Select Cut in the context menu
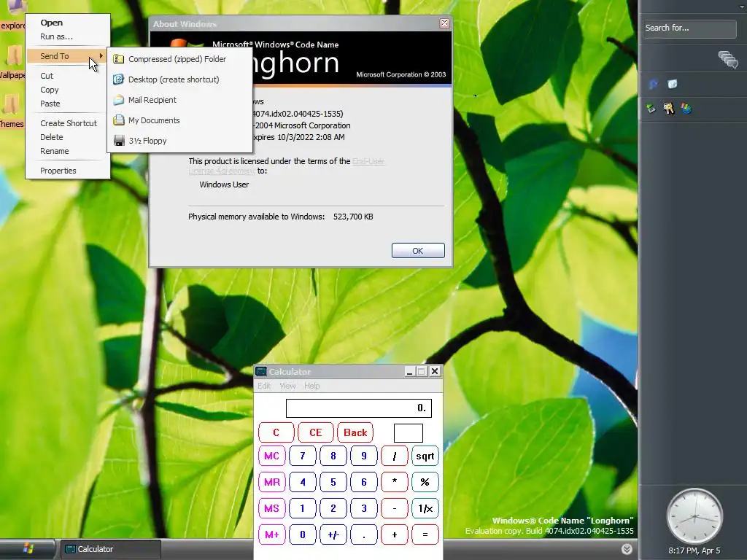 (x=47, y=76)
